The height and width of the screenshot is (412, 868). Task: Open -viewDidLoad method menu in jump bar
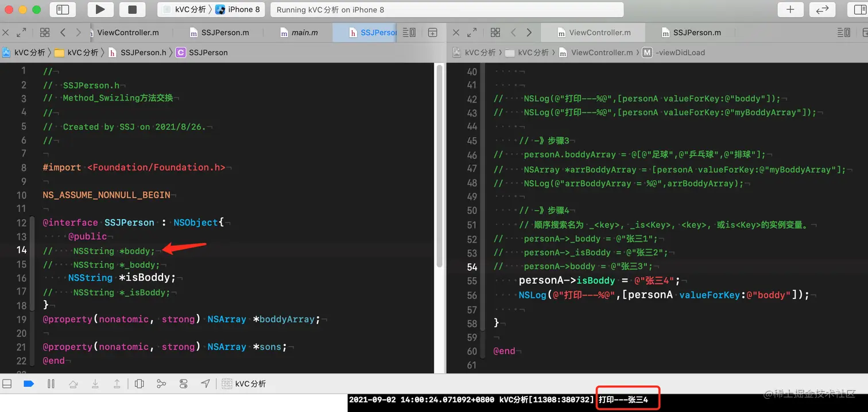coord(674,52)
